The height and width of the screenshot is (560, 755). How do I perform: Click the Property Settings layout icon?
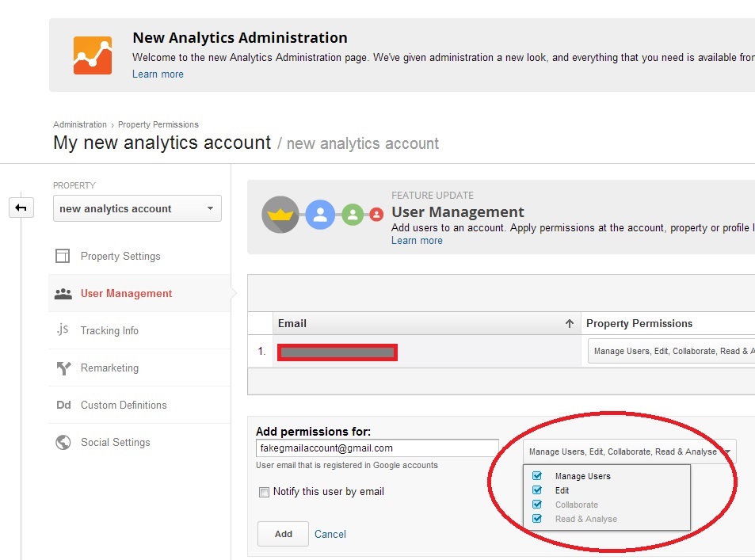pyautogui.click(x=63, y=256)
